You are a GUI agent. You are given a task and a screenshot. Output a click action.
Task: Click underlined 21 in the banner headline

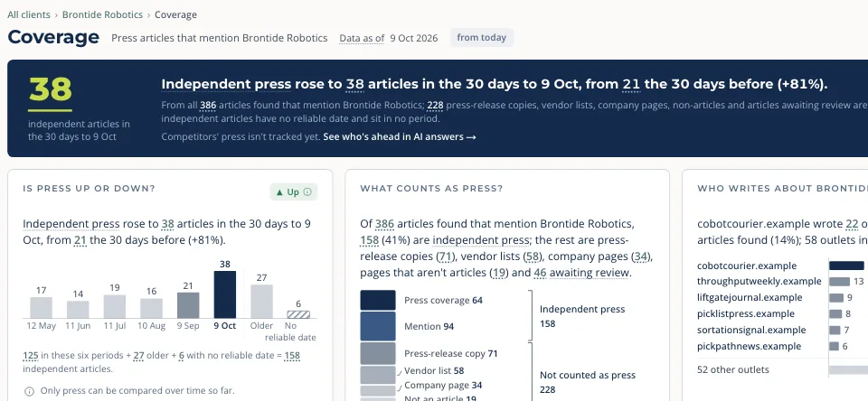(x=631, y=84)
